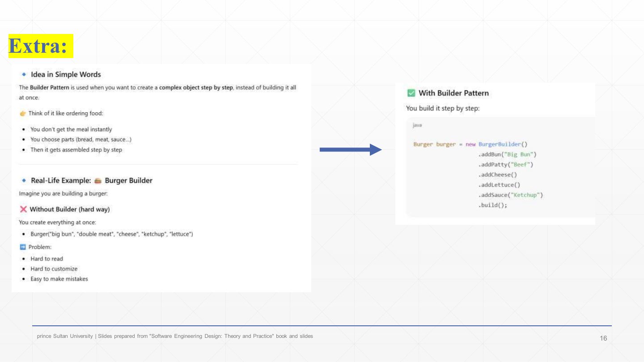Click the "Burger Builder" heading text
This screenshot has height=362, width=644.
pyautogui.click(x=128, y=181)
